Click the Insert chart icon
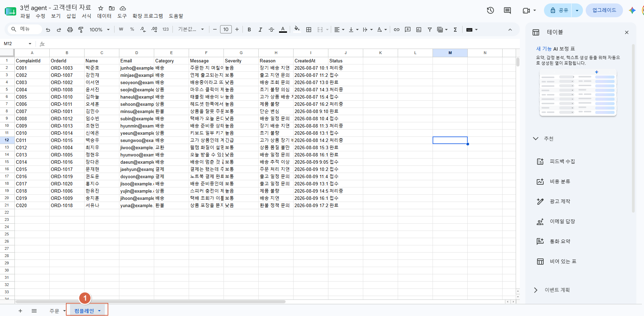 (419, 30)
